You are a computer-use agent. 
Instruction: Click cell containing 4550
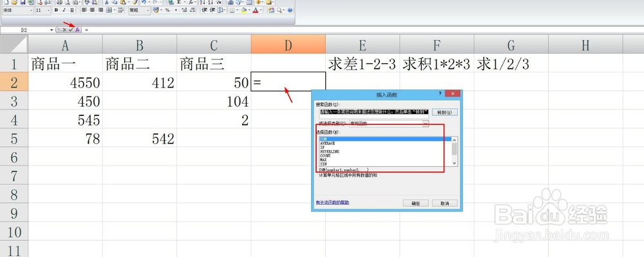(65, 82)
